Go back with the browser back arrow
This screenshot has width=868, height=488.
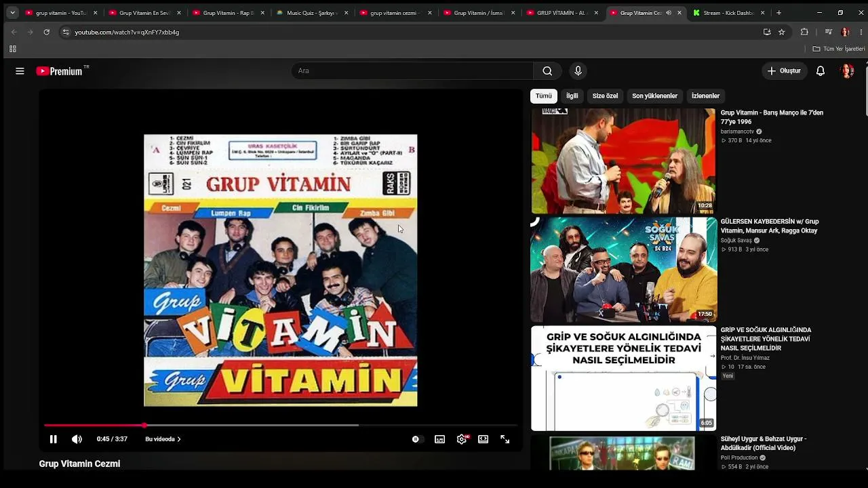pyautogui.click(x=14, y=32)
